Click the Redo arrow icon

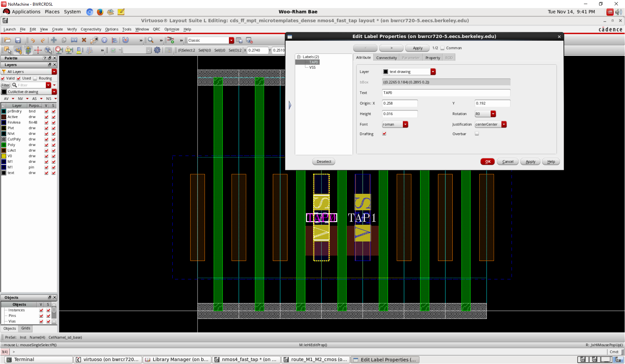(x=43, y=40)
